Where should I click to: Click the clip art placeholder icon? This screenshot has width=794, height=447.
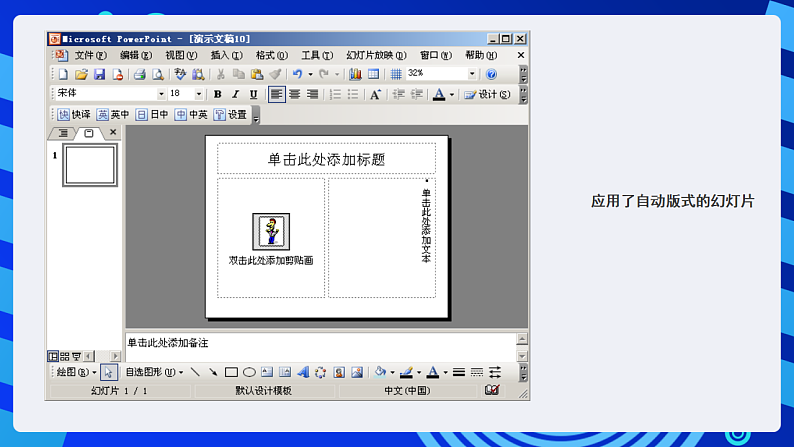[271, 231]
